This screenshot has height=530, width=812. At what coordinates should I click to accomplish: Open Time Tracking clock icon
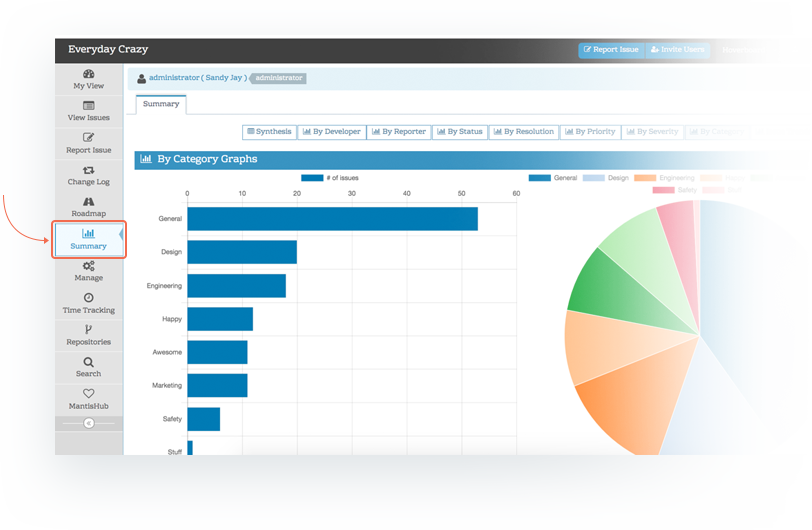coord(89,298)
